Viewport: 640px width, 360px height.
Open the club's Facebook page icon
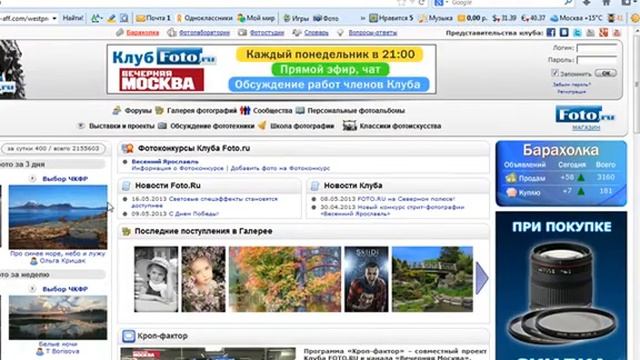pos(551,32)
